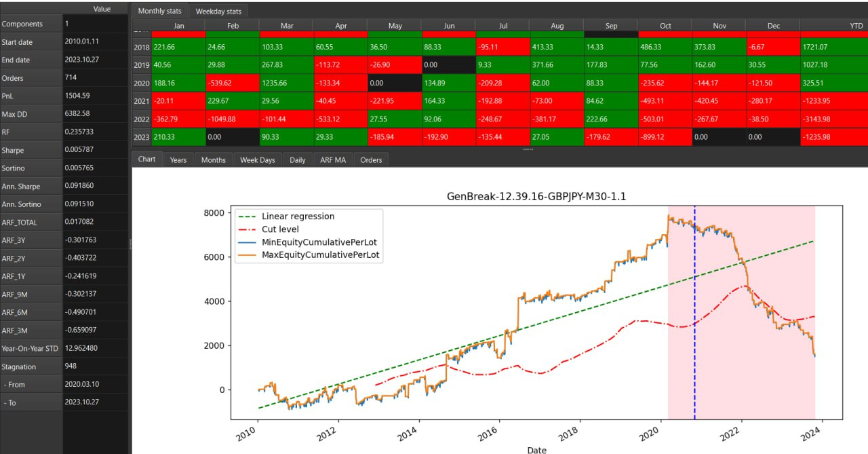Select the ARF_3Y value -0.301763
This screenshot has width=868, height=454.
pos(96,240)
